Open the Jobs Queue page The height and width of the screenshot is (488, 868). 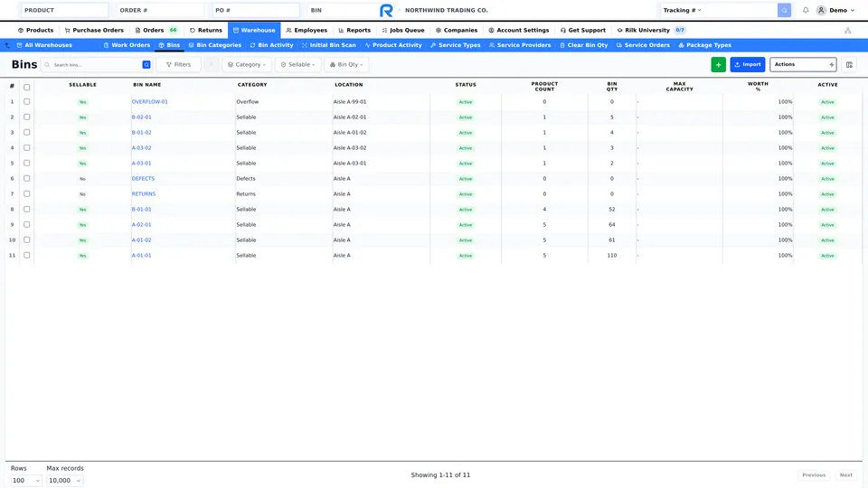tap(403, 31)
